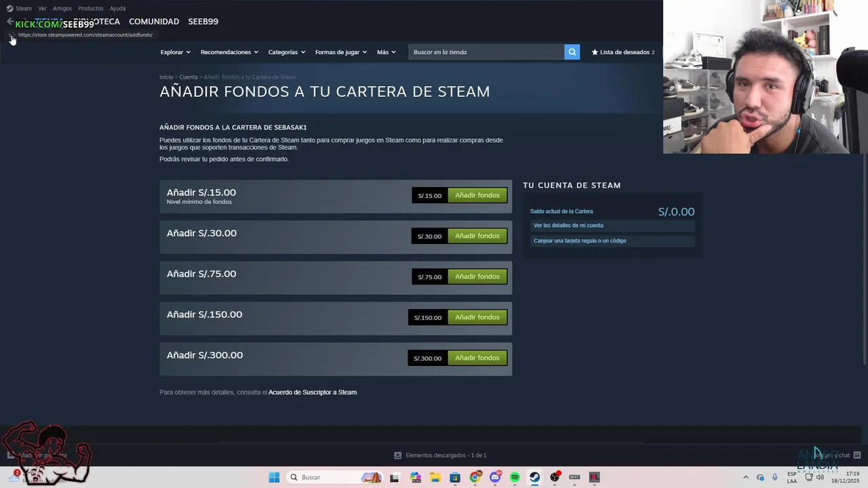Image resolution: width=868 pixels, height=488 pixels.
Task: Launch the Microsoft 365 taskbar icon
Action: (415, 477)
